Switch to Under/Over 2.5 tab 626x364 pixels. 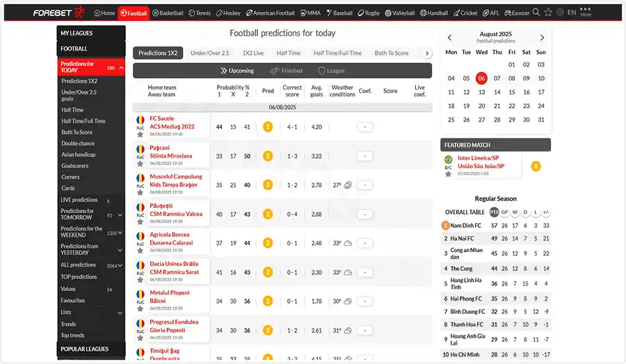tap(210, 53)
